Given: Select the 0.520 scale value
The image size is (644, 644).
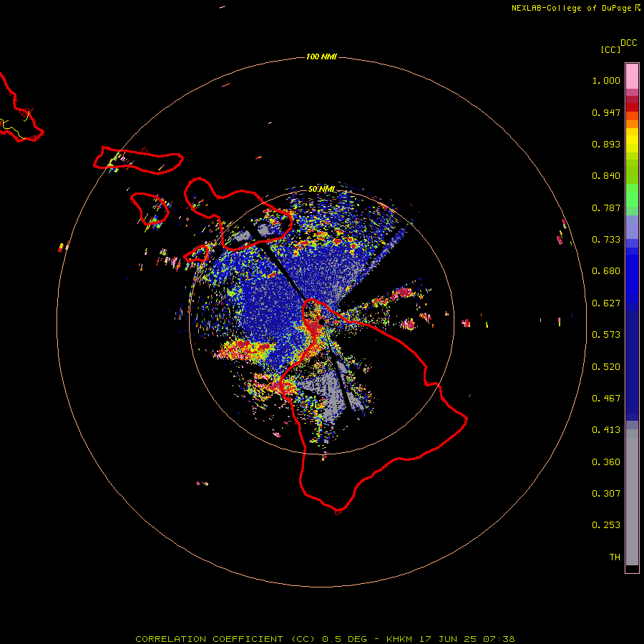Looking at the screenshot, I should 606,367.
